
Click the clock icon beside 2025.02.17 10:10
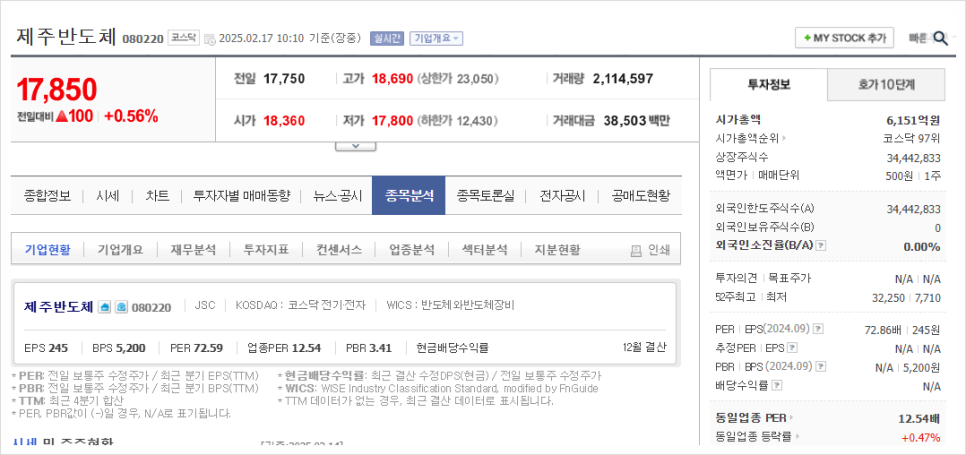(209, 39)
